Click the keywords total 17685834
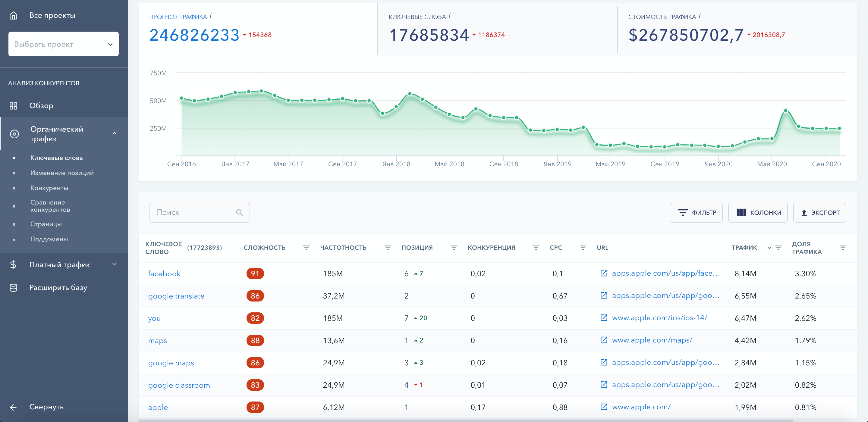868x422 pixels. coord(429,35)
